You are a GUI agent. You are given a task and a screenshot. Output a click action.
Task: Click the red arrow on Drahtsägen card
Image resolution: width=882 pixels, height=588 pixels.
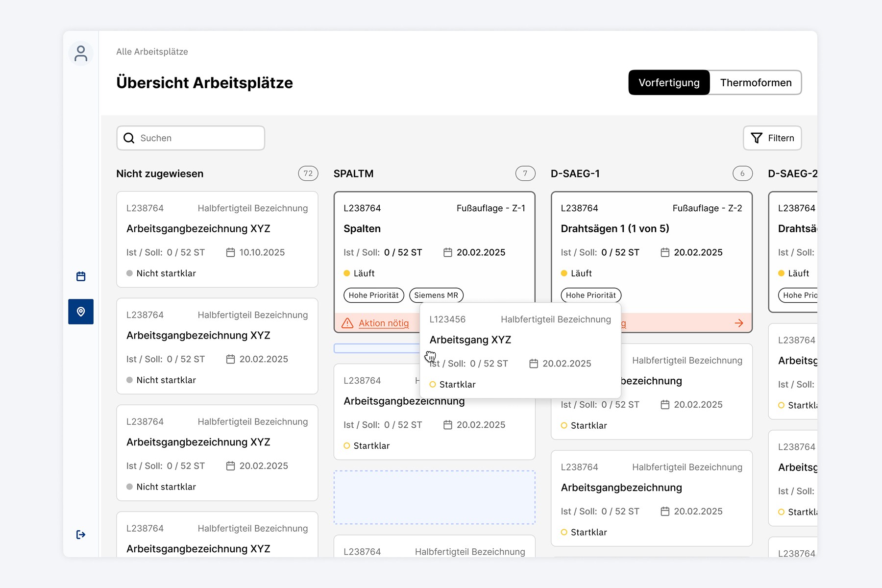[x=739, y=323]
